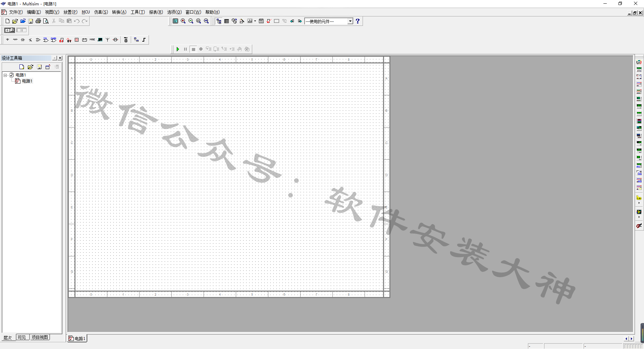Add the Multimeter instrument
The height and width of the screenshot is (349, 644).
coord(639,62)
